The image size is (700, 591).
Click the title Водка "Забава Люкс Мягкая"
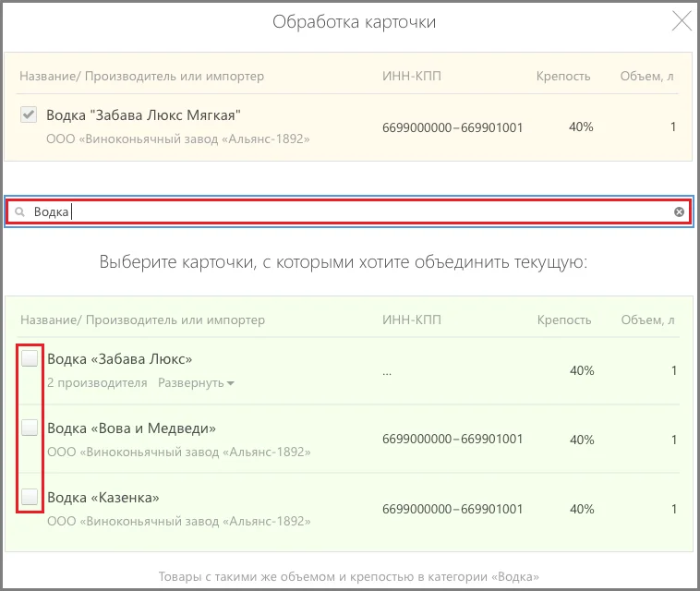coord(143,115)
